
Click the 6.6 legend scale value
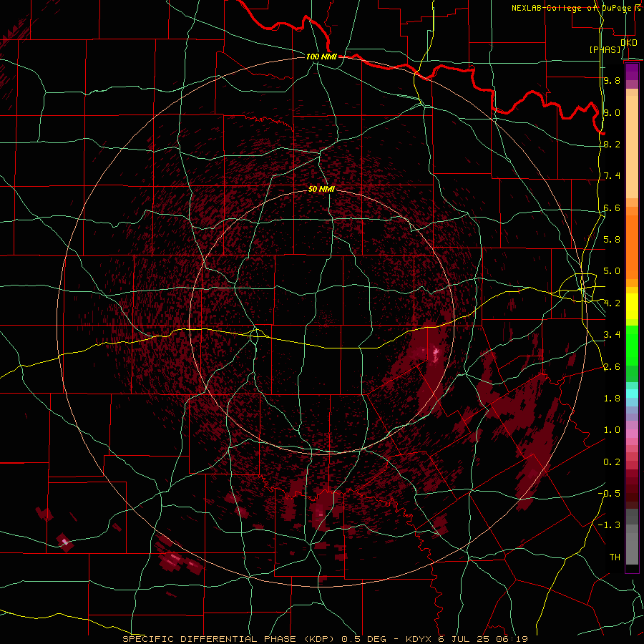612,208
